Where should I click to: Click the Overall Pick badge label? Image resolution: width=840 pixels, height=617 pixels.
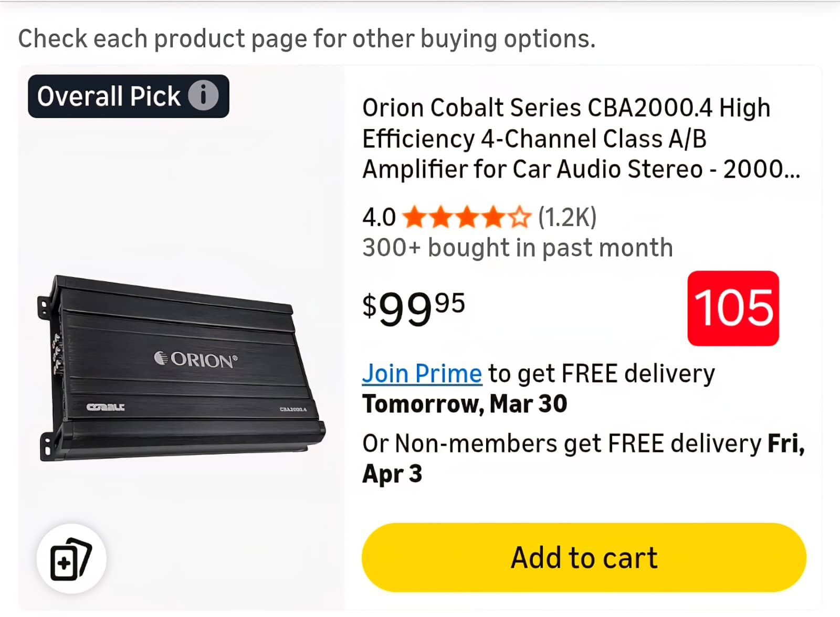(x=109, y=97)
